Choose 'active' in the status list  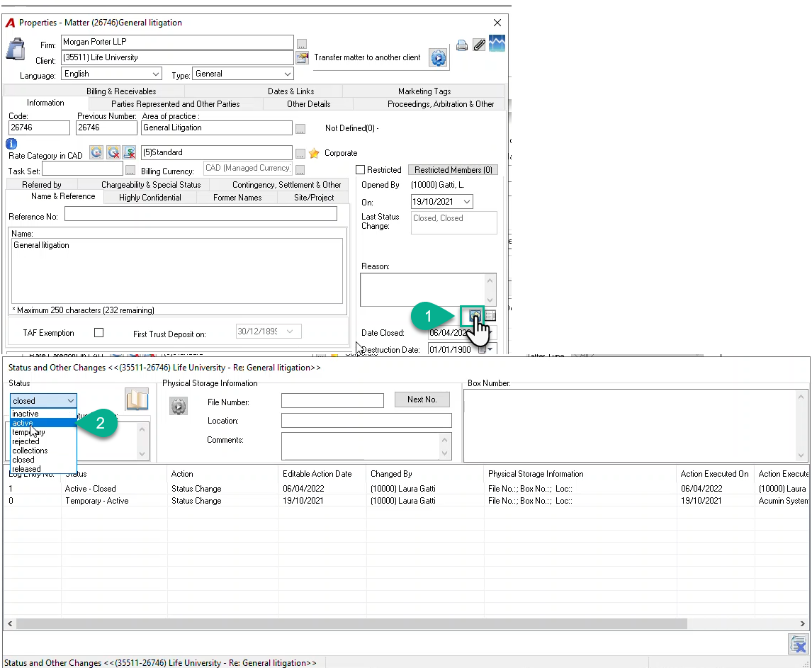[x=43, y=423]
